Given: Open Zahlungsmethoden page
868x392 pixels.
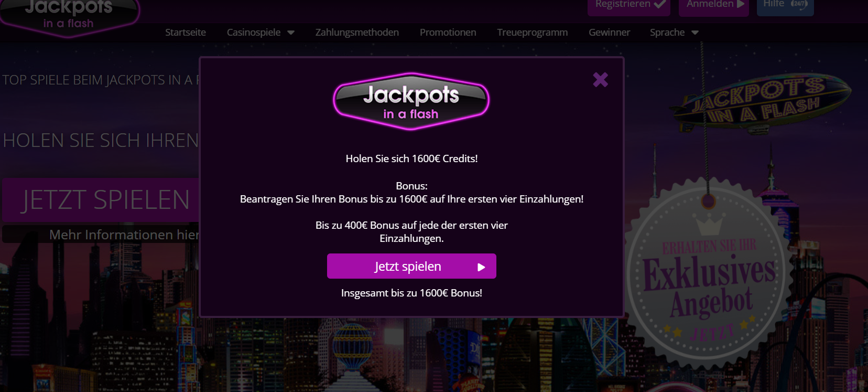Looking at the screenshot, I should coord(357,33).
